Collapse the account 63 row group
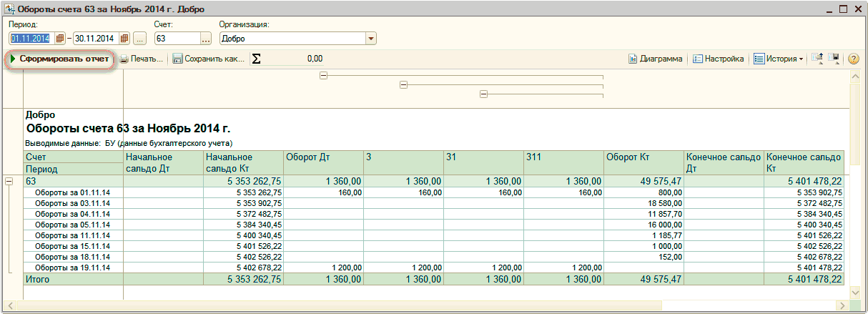This screenshot has height=314, width=868. (x=10, y=182)
